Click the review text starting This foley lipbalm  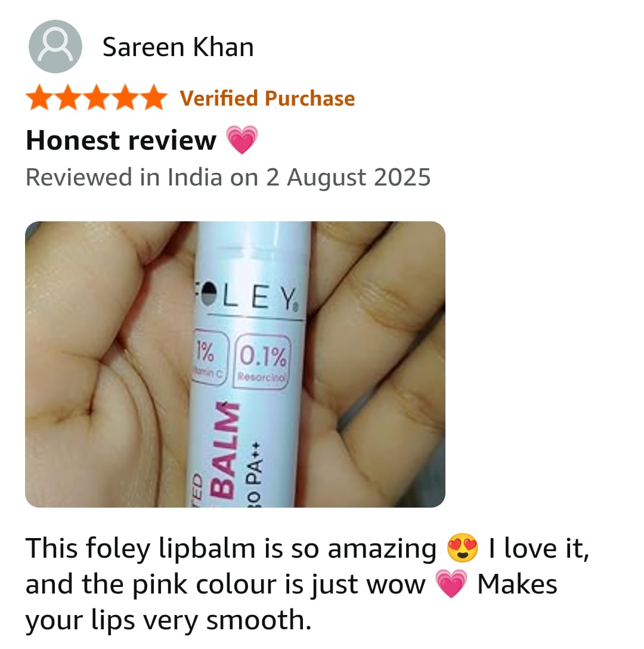(307, 583)
